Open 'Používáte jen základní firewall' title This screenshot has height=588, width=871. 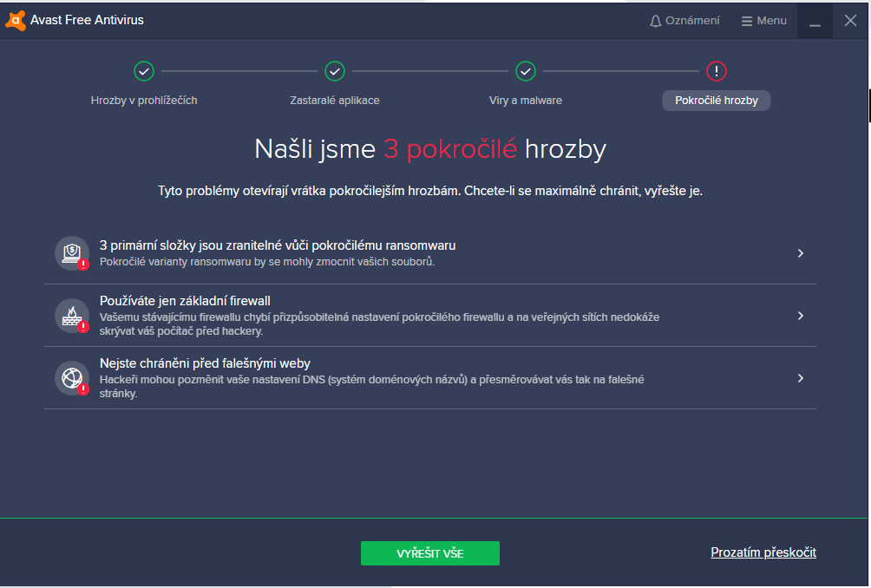pos(185,301)
